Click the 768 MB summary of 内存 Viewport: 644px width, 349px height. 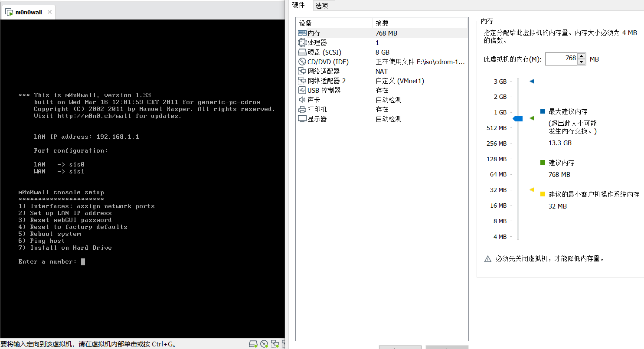386,33
